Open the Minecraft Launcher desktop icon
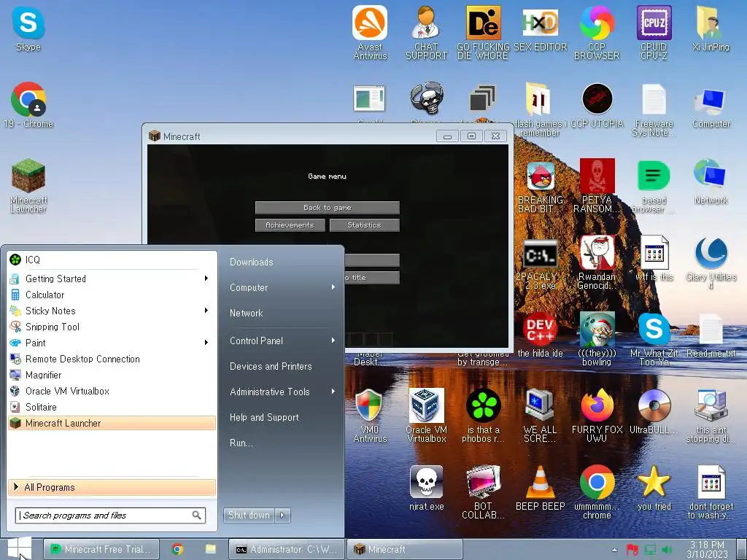Screen dimensions: 747x560 (28, 186)
